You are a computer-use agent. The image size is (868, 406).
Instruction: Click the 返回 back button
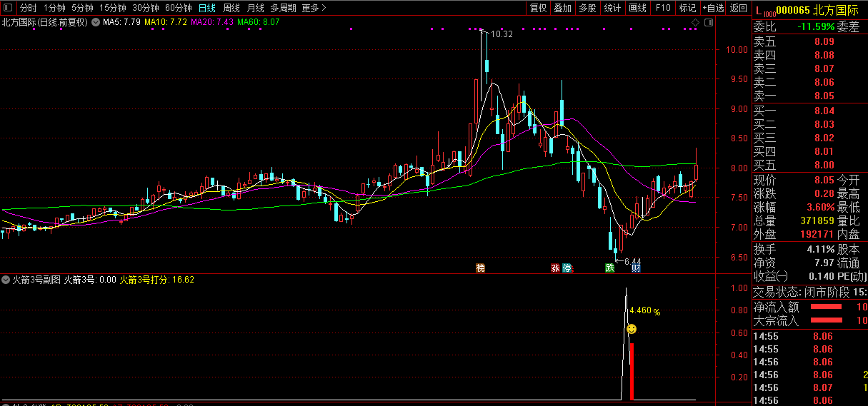738,8
